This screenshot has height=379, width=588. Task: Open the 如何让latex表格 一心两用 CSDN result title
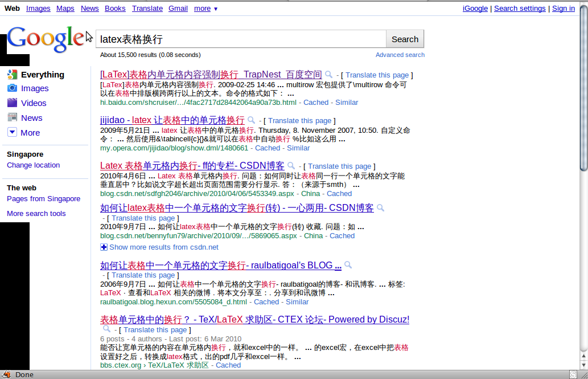pyautogui.click(x=237, y=207)
